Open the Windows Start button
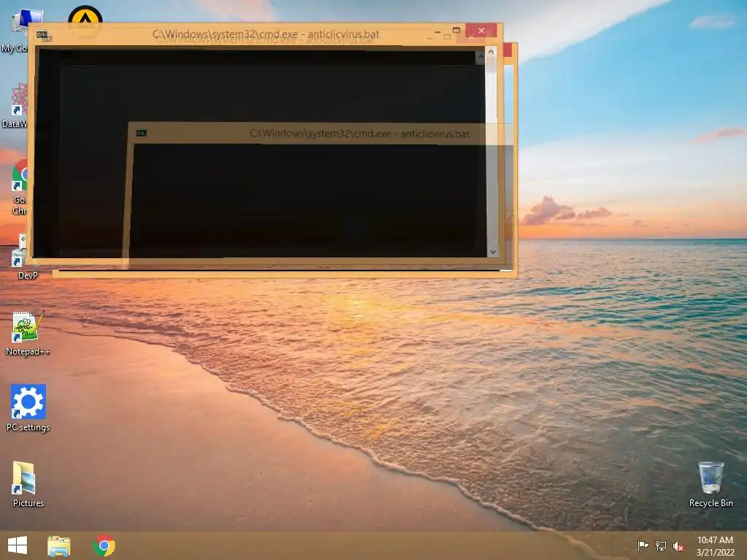Viewport: 747px width, 560px height. (x=18, y=545)
